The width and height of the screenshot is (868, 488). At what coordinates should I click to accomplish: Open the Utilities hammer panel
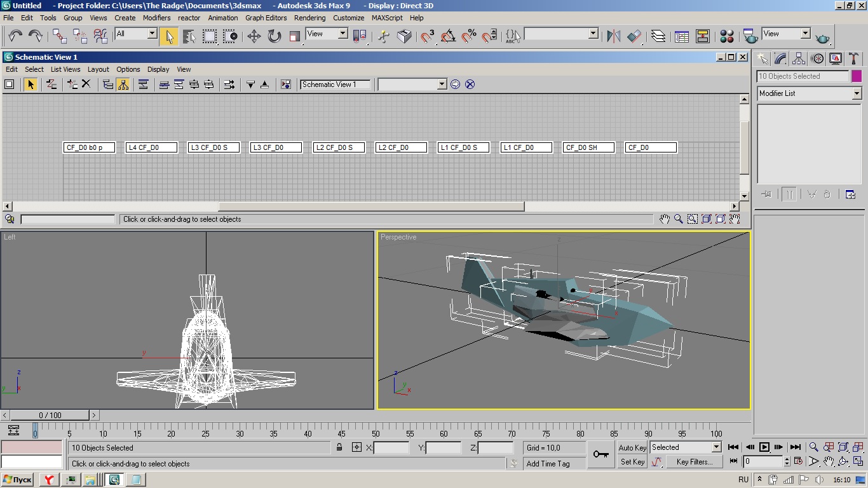tap(853, 59)
